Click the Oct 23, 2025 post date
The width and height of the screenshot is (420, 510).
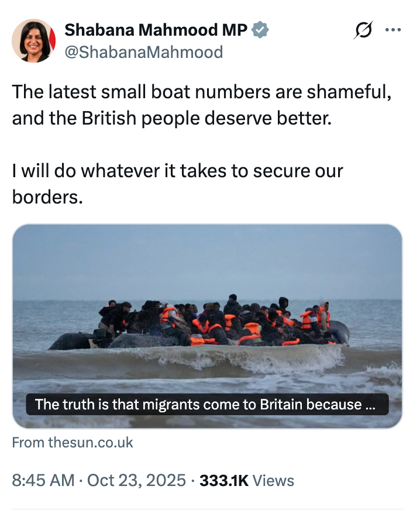point(136,481)
